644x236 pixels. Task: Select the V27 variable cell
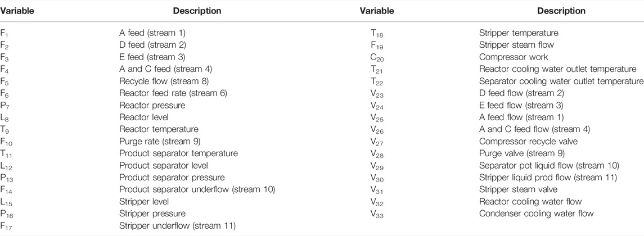tap(377, 142)
